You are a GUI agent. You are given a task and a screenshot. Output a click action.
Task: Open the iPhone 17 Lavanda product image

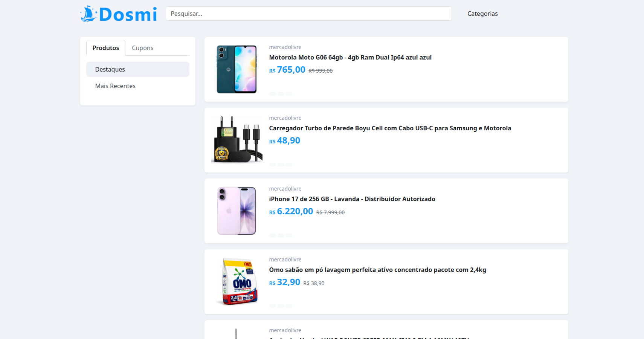click(x=237, y=211)
